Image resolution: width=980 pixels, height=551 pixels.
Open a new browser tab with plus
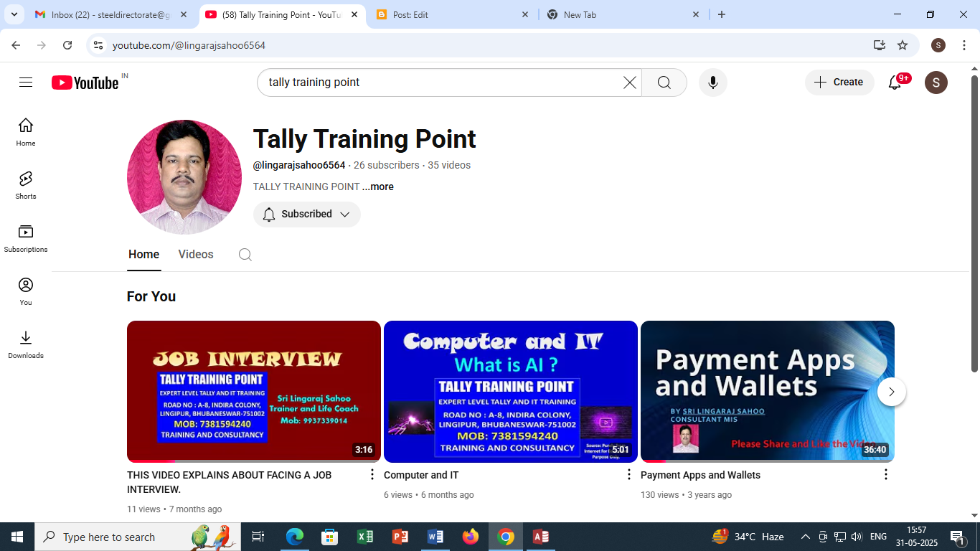click(x=722, y=14)
